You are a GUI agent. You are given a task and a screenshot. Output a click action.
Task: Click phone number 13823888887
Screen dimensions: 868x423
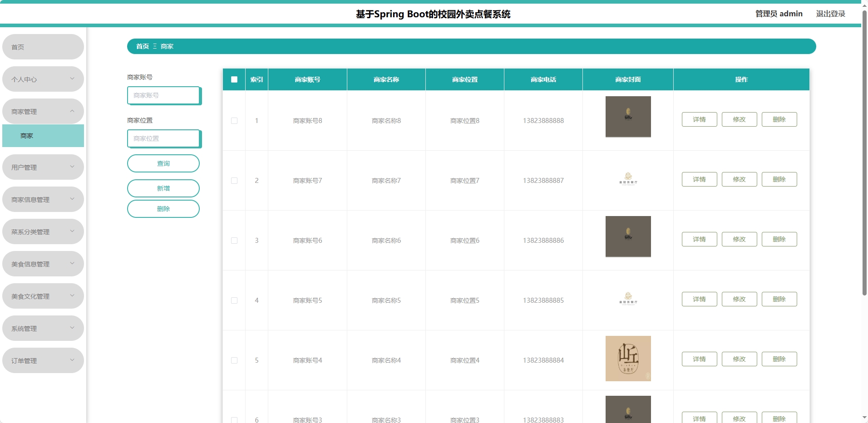[x=543, y=181]
